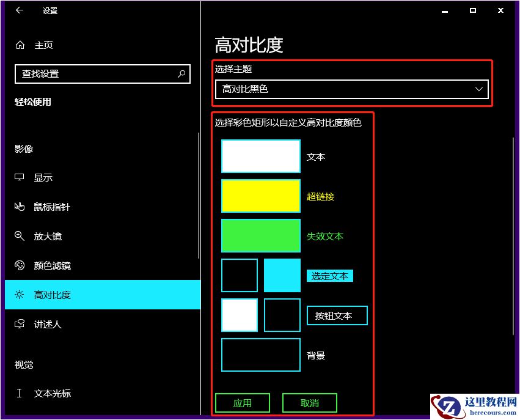520x420 pixels.
Task: Click the cyan 选定文本 color swatch
Action: [x=282, y=275]
